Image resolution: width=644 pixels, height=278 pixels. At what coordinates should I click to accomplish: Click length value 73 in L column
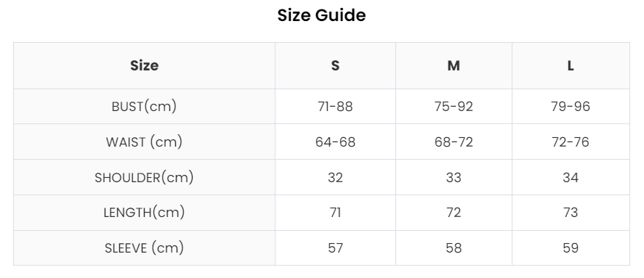(x=571, y=213)
